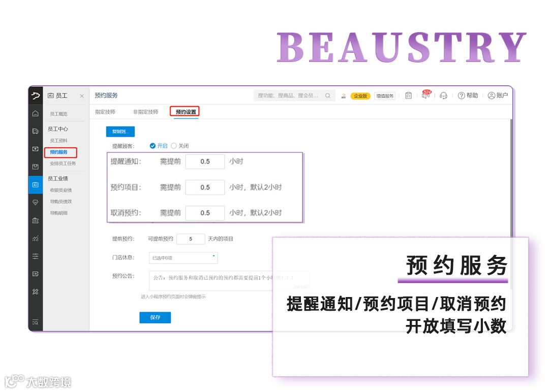The width and height of the screenshot is (549, 392).
Task: Open 导购明细 in side menu
Action: (x=58, y=213)
